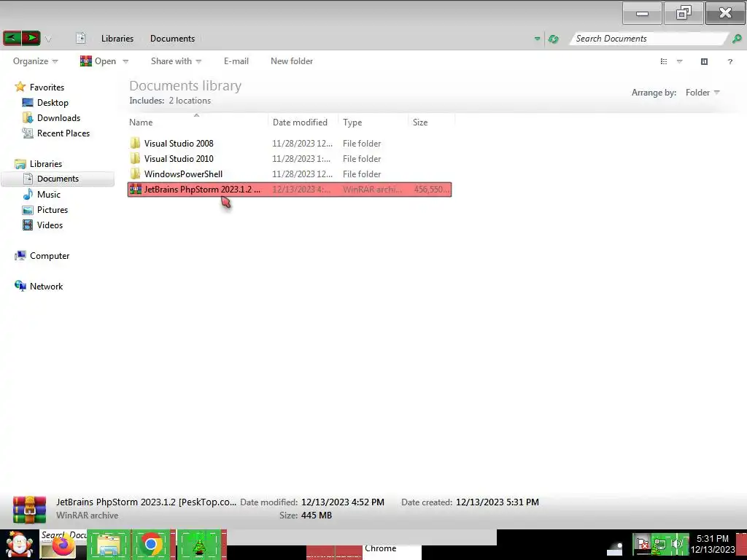
Task: Select Documents in the address path
Action: point(172,39)
